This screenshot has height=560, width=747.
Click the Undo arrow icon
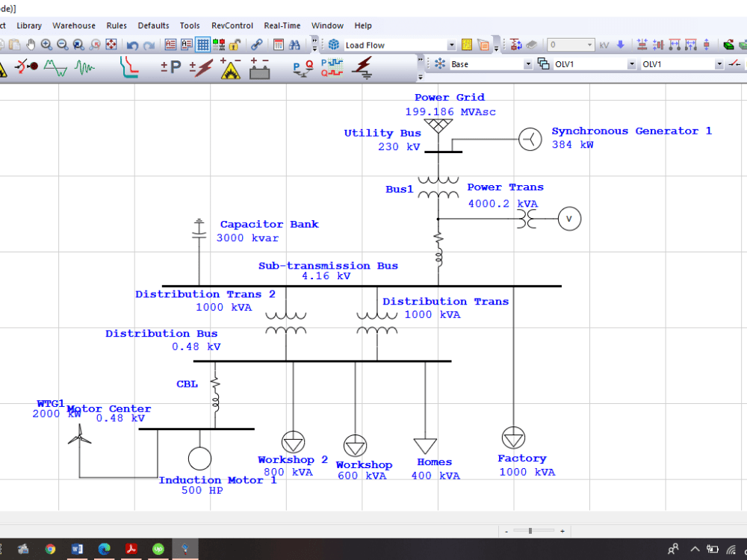132,46
